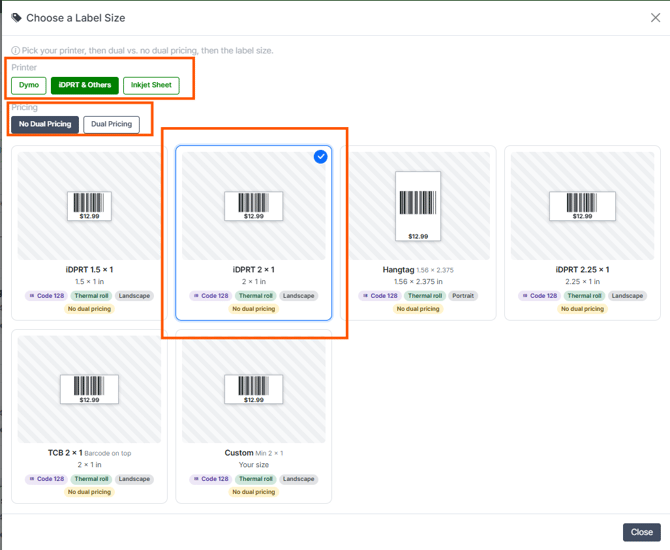The width and height of the screenshot is (670, 550).
Task: Click the TCB 2 × 1 barcode preview
Action: 89,389
